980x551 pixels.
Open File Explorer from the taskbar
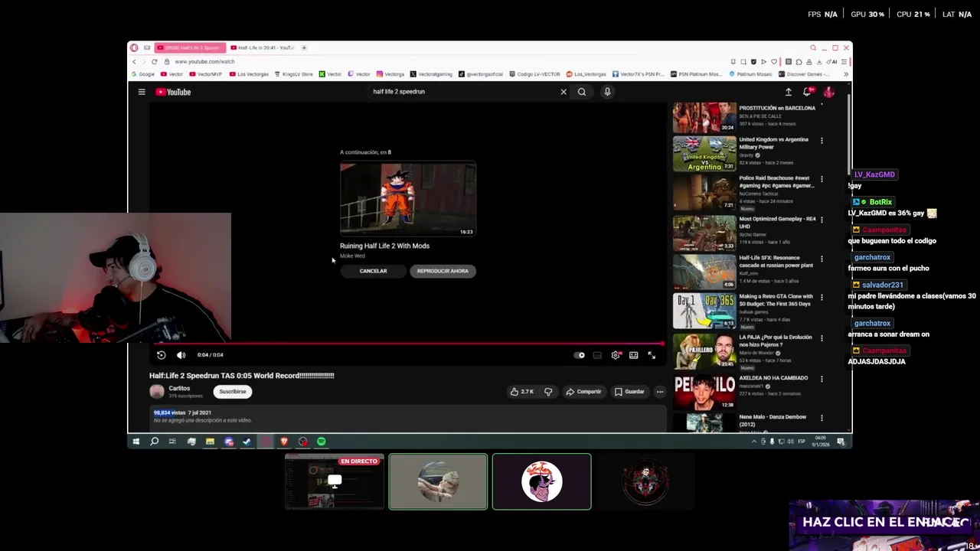pos(210,442)
